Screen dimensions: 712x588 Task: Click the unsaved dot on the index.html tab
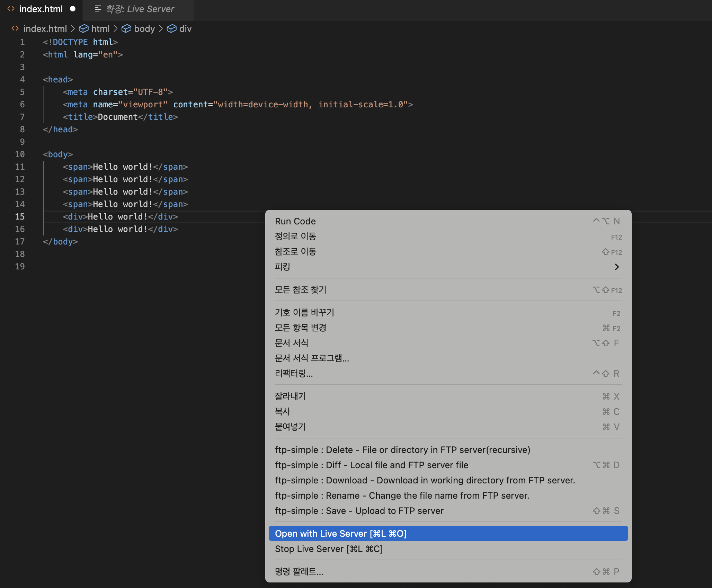73,9
